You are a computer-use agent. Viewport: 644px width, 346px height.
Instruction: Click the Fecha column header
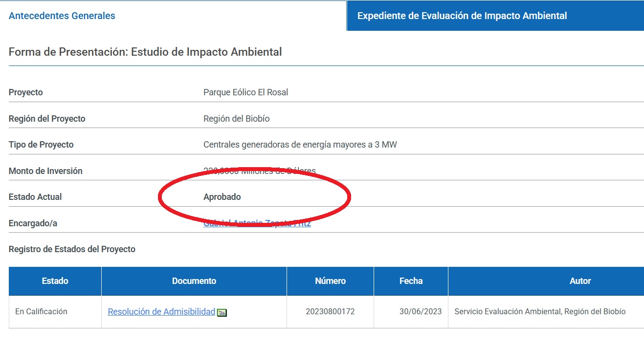point(411,281)
